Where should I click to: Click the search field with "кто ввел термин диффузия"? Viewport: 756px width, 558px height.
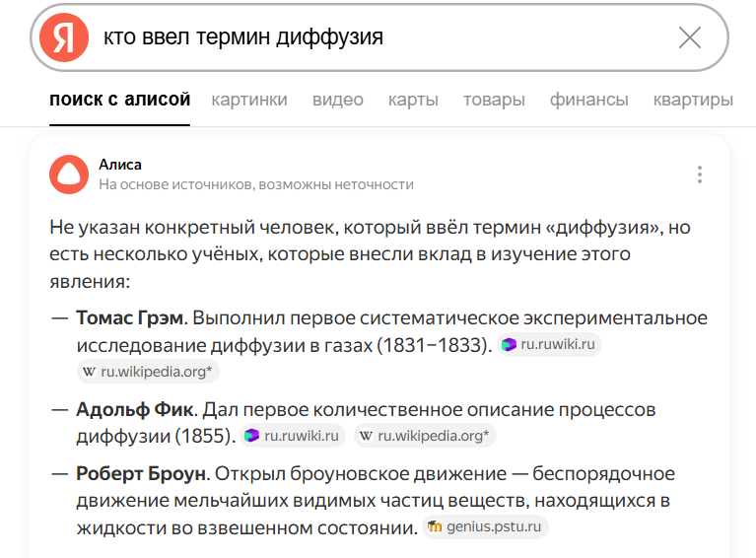380,37
